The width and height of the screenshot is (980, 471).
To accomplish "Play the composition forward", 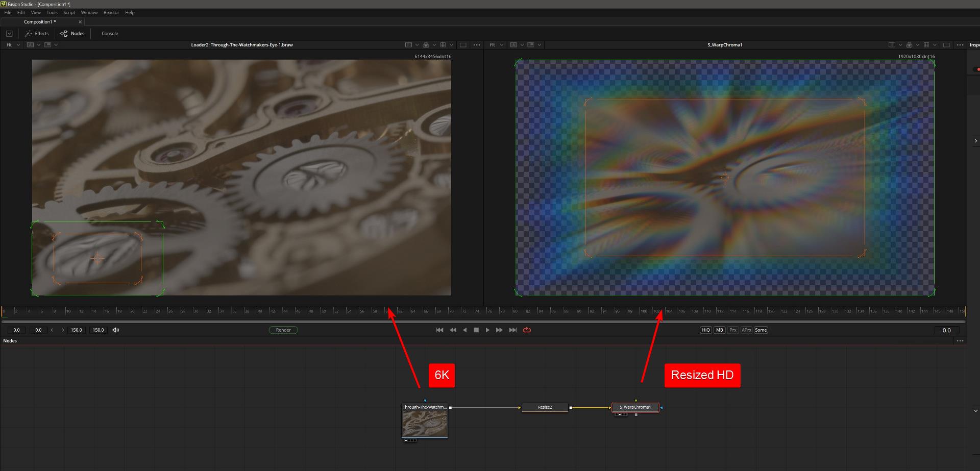I will coord(487,330).
